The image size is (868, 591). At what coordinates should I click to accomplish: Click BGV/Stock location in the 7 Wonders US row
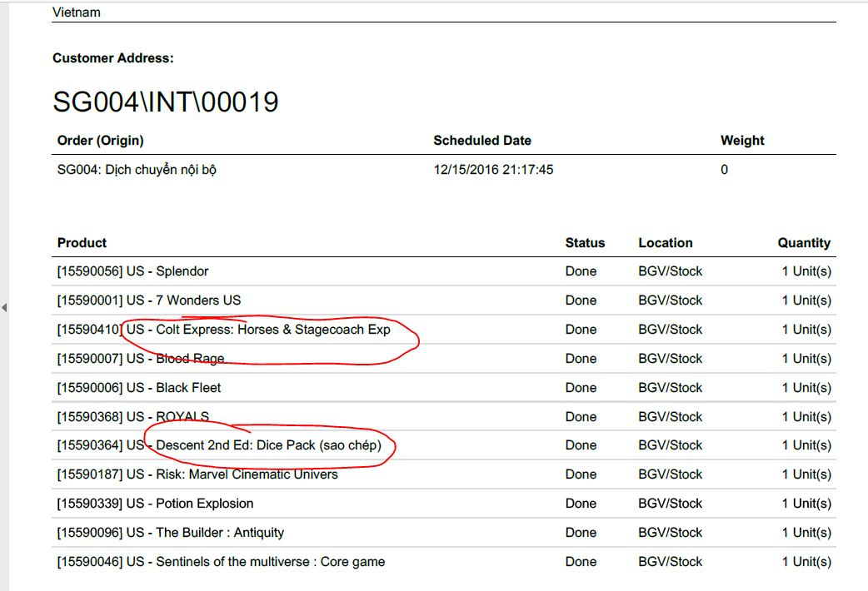click(670, 300)
